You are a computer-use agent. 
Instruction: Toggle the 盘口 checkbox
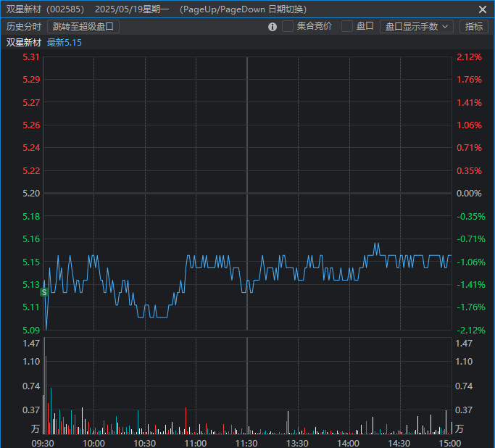347,26
